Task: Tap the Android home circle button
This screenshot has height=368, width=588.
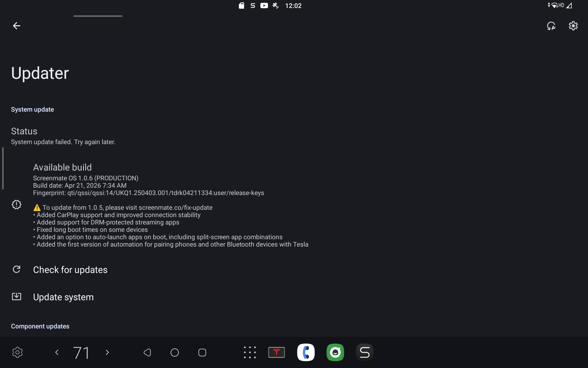Action: [x=175, y=352]
